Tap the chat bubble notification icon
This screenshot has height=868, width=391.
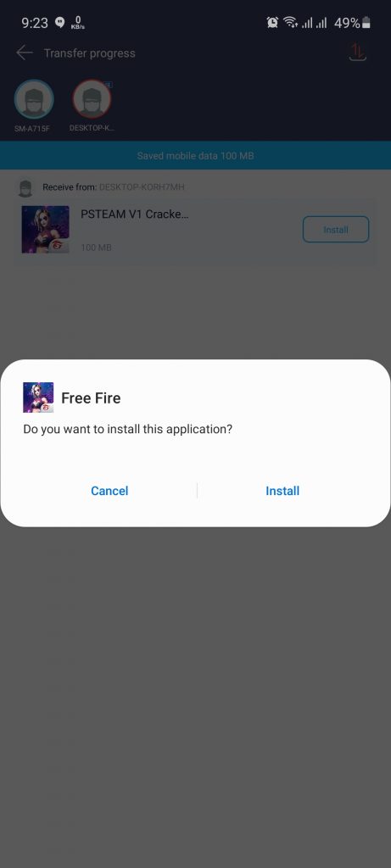tap(60, 23)
